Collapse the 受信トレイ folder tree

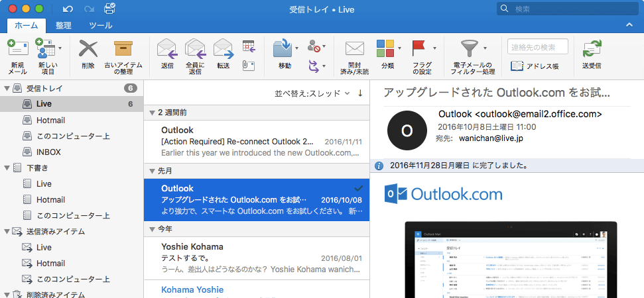[7, 88]
